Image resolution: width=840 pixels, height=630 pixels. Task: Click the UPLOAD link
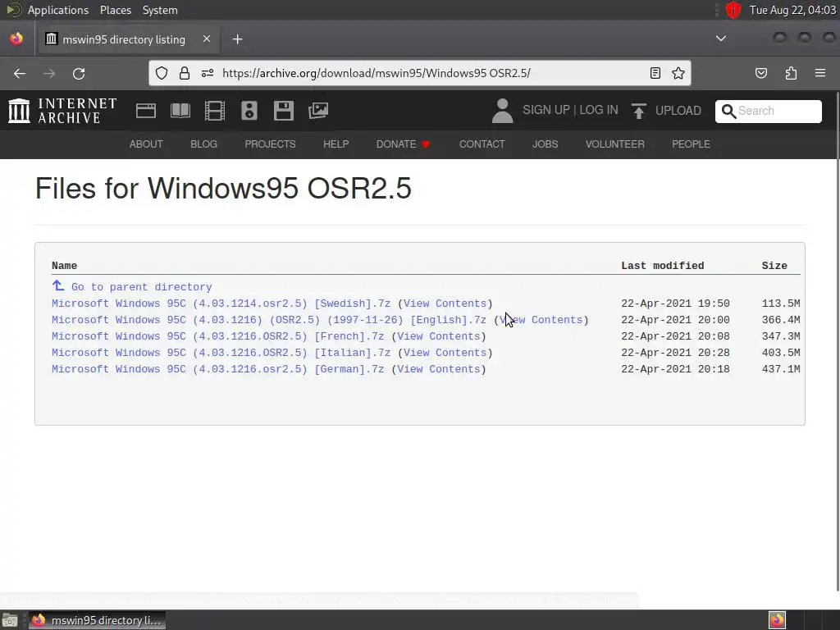(x=678, y=111)
